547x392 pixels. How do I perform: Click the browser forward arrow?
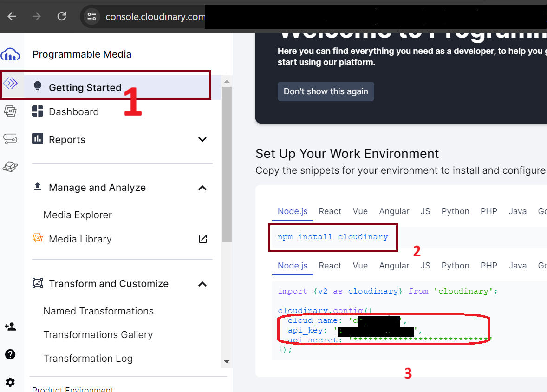37,16
